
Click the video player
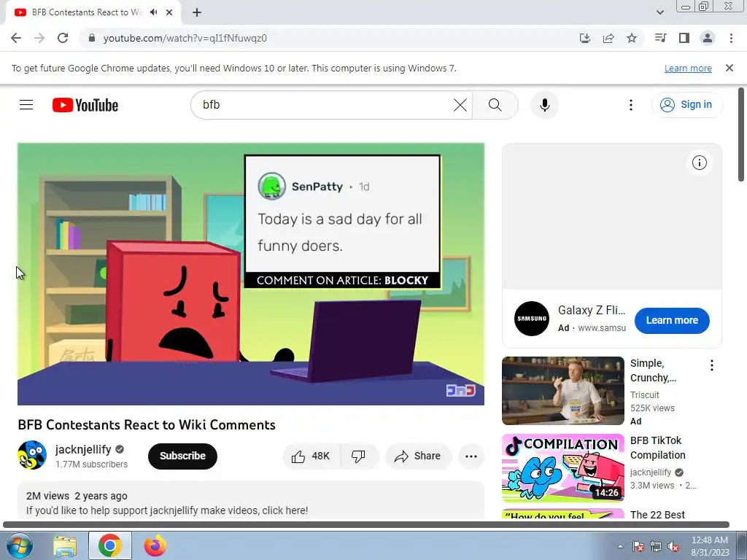pos(251,274)
